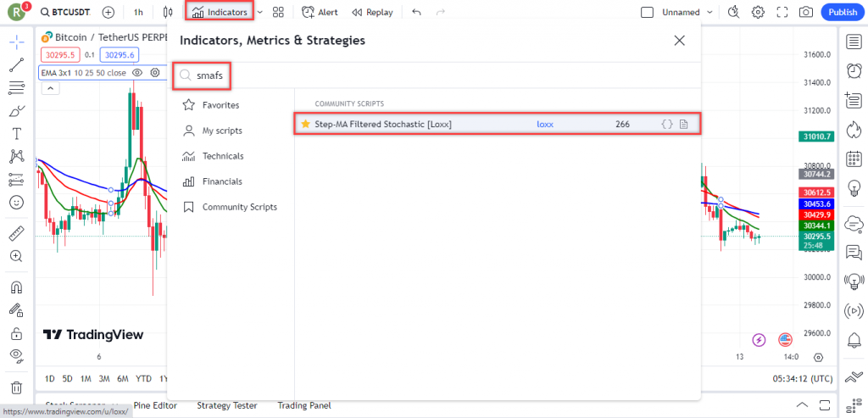868x418 pixels.
Task: Start bar Replay mode
Action: click(373, 12)
